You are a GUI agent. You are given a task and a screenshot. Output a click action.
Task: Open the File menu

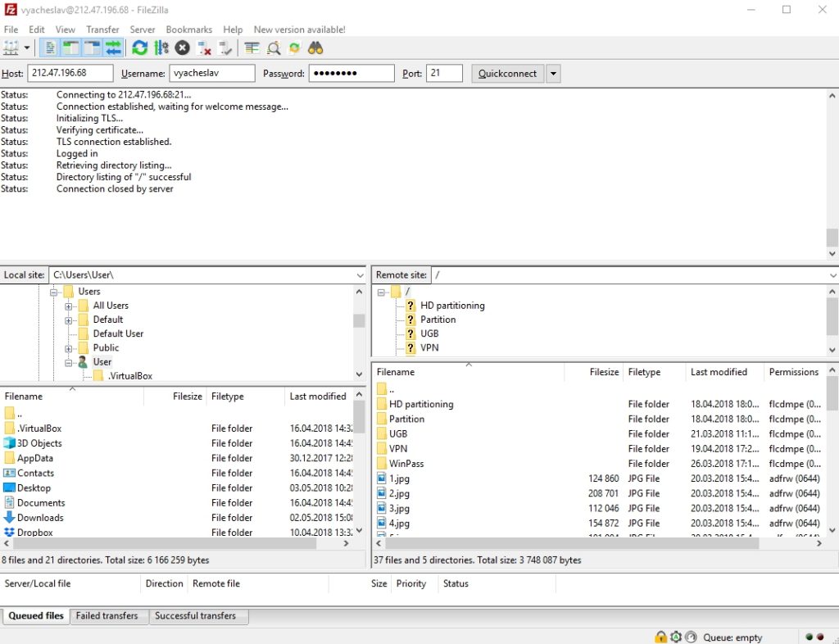tap(11, 29)
